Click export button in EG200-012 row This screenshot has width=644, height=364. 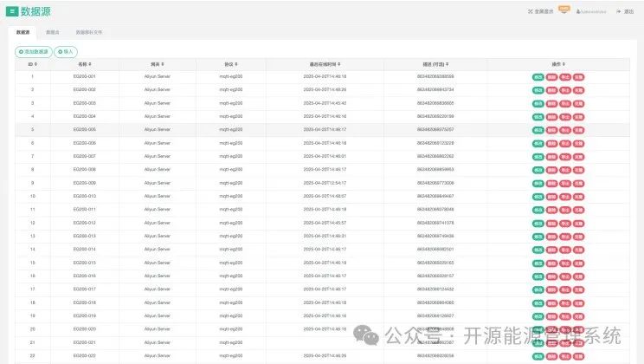(x=565, y=224)
